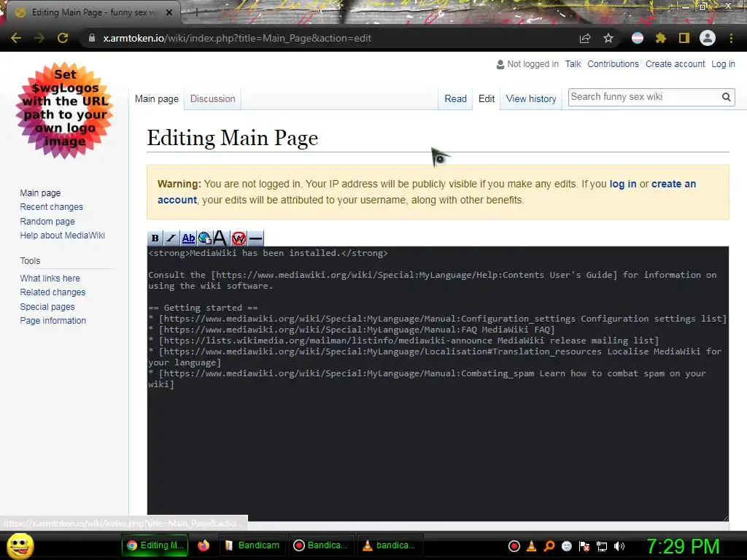The height and width of the screenshot is (560, 747).
Task: Click the round striped extension icon
Action: click(x=638, y=38)
